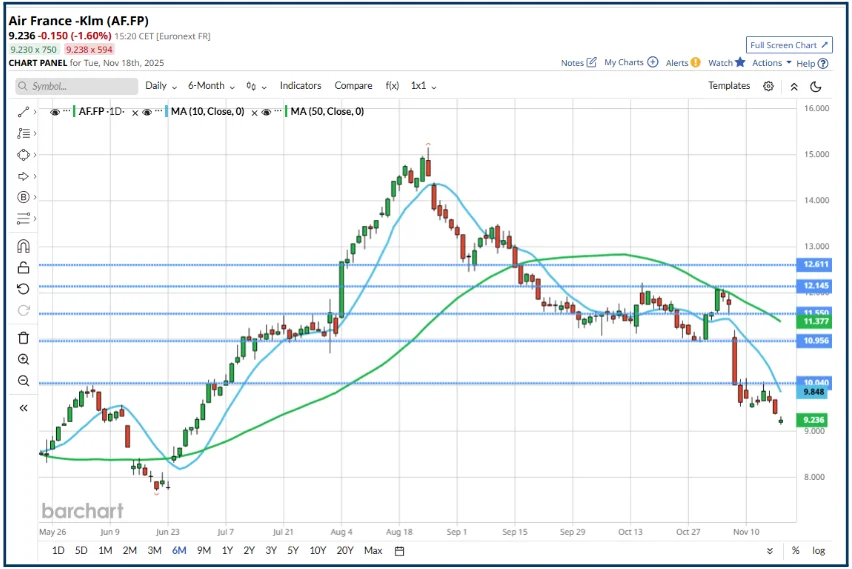Collapse the chart header with up arrows

pos(794,86)
